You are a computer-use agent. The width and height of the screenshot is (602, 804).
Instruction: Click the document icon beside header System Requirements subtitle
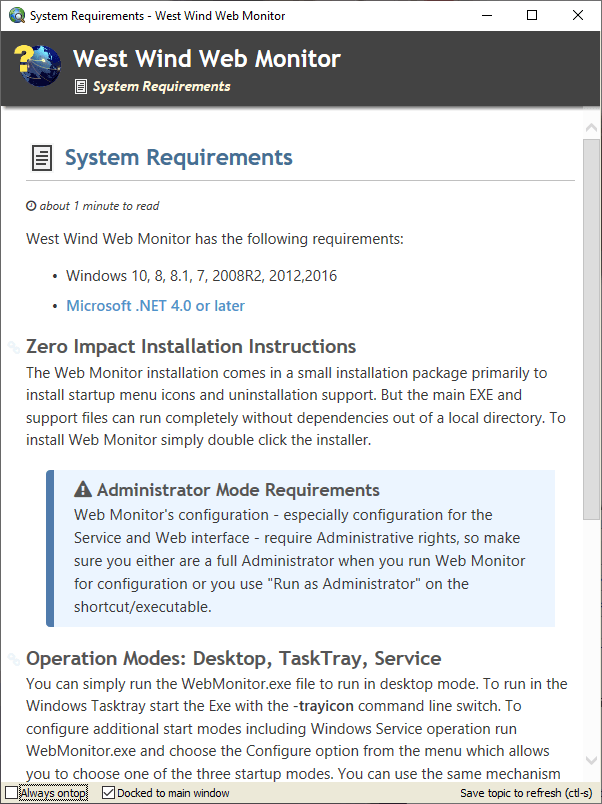click(x=81, y=87)
